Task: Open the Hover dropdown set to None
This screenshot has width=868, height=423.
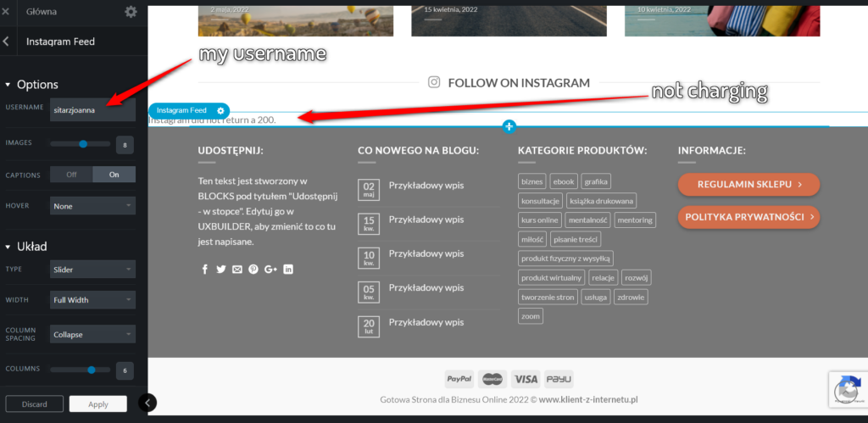Action: click(x=92, y=206)
